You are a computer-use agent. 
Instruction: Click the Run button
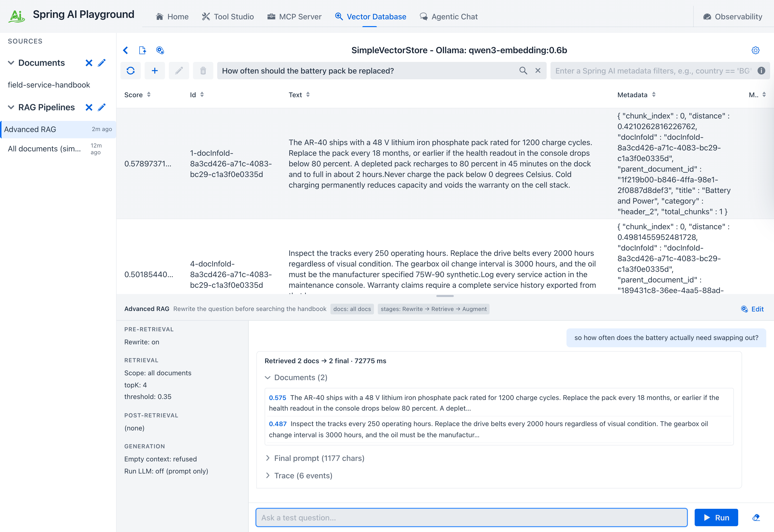[x=716, y=517]
